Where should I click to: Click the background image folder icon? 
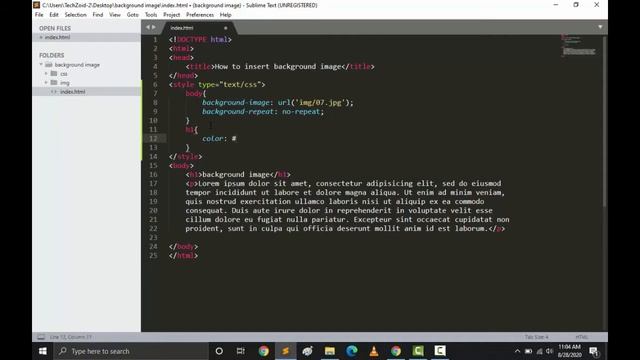click(x=49, y=64)
